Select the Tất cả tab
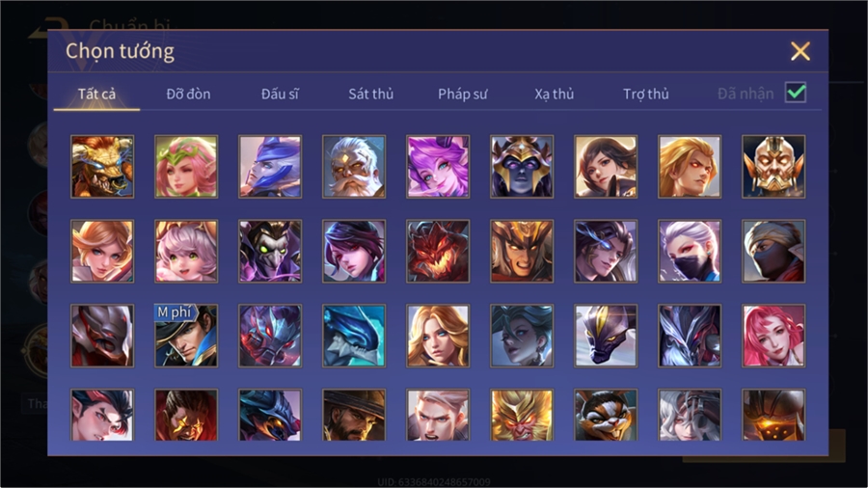This screenshot has width=868, height=488. tap(96, 95)
